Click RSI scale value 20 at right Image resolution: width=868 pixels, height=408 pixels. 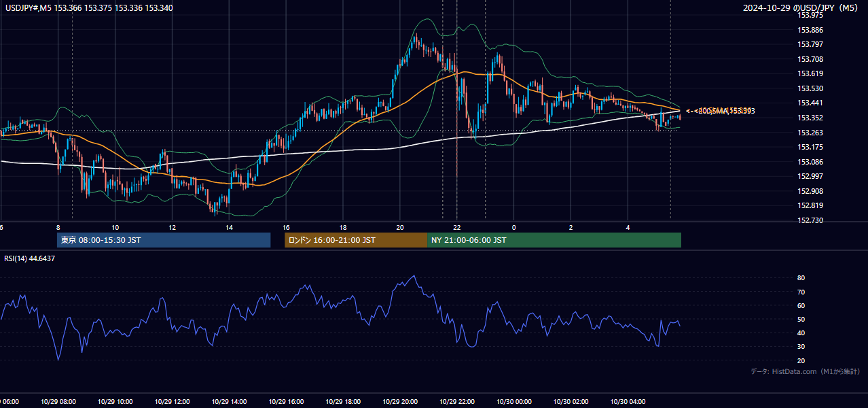click(x=801, y=360)
